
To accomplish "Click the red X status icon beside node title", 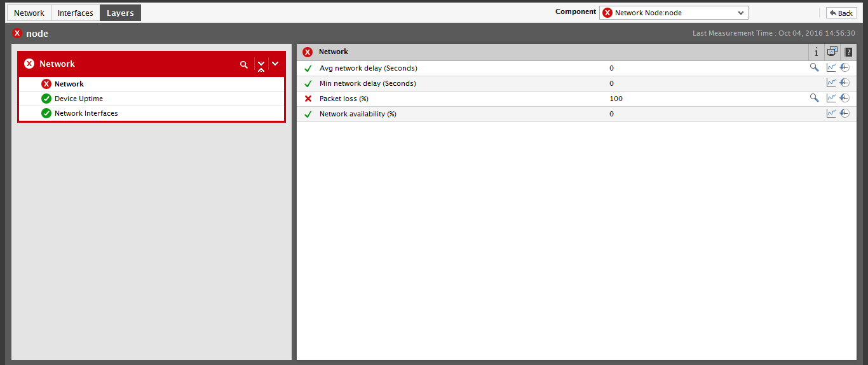I will (x=17, y=33).
